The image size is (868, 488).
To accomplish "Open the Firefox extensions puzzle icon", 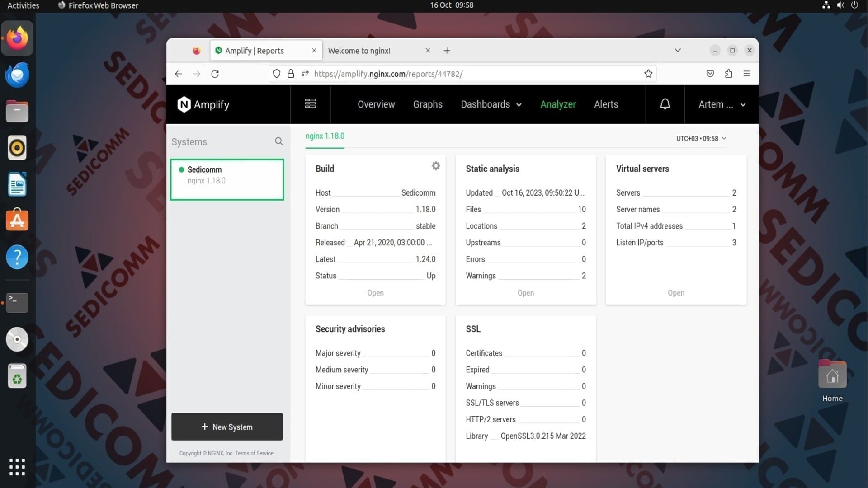I will coord(728,74).
